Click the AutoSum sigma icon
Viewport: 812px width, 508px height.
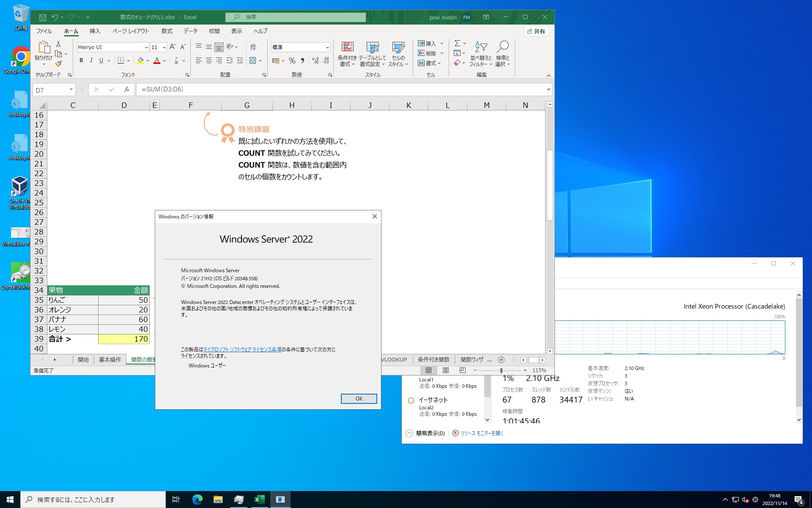[457, 43]
